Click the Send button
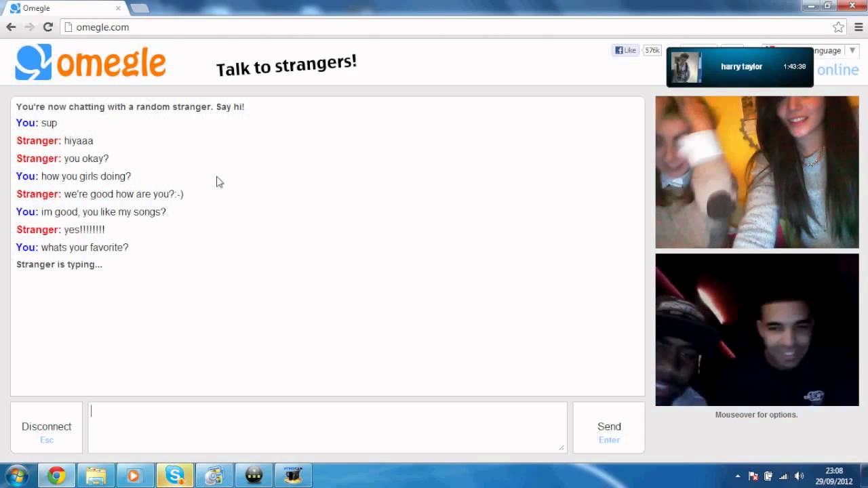 [609, 428]
